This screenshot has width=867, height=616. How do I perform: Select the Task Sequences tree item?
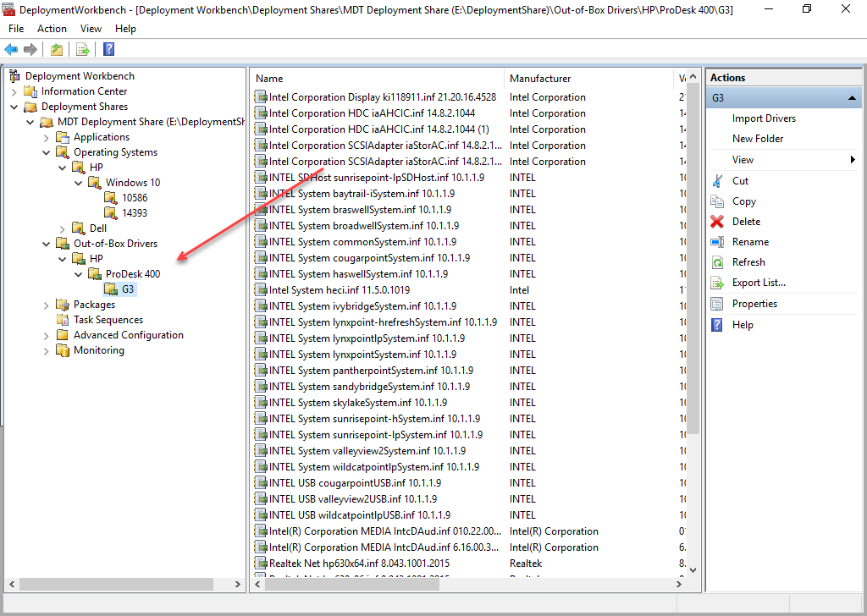click(x=108, y=320)
